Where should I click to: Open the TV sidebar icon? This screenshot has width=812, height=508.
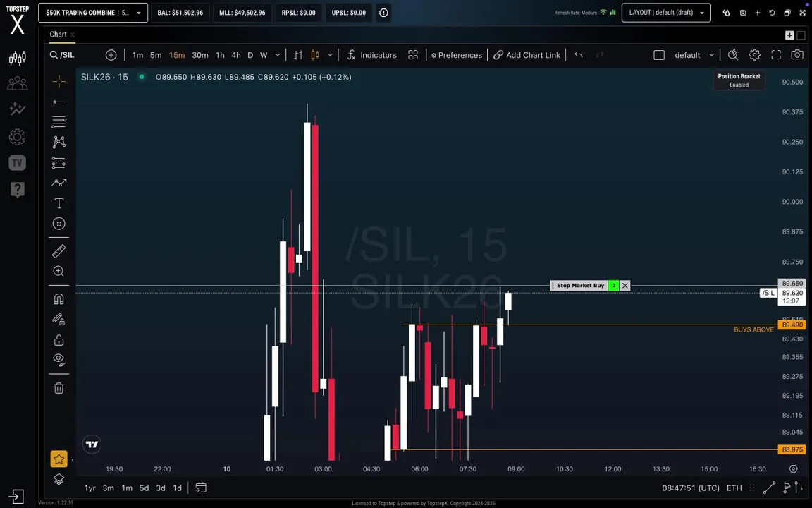tap(17, 163)
